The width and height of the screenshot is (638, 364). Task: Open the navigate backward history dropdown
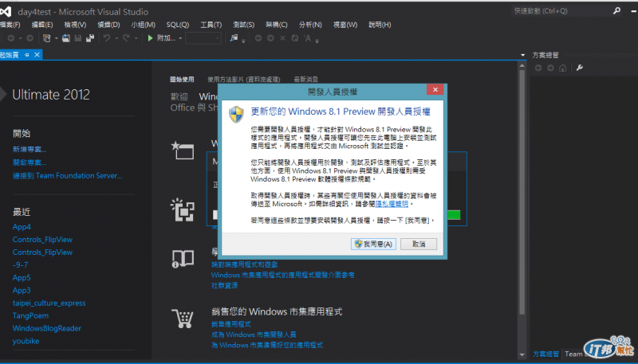click(20, 38)
